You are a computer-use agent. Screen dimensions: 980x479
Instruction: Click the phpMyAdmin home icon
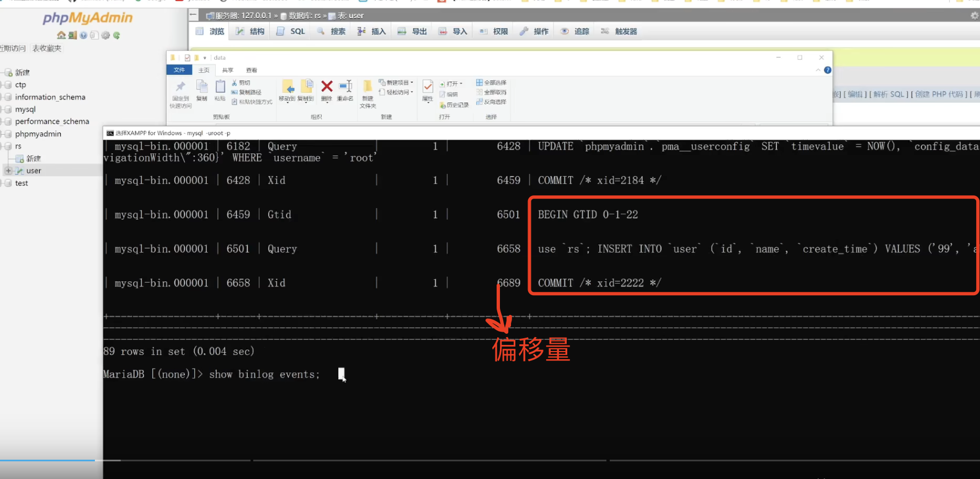61,35
